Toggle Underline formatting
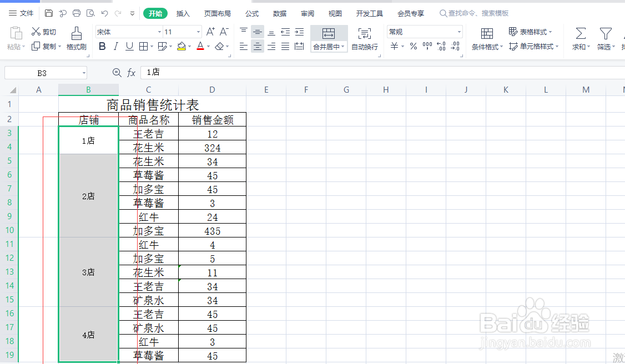The image size is (625, 364). coord(129,47)
